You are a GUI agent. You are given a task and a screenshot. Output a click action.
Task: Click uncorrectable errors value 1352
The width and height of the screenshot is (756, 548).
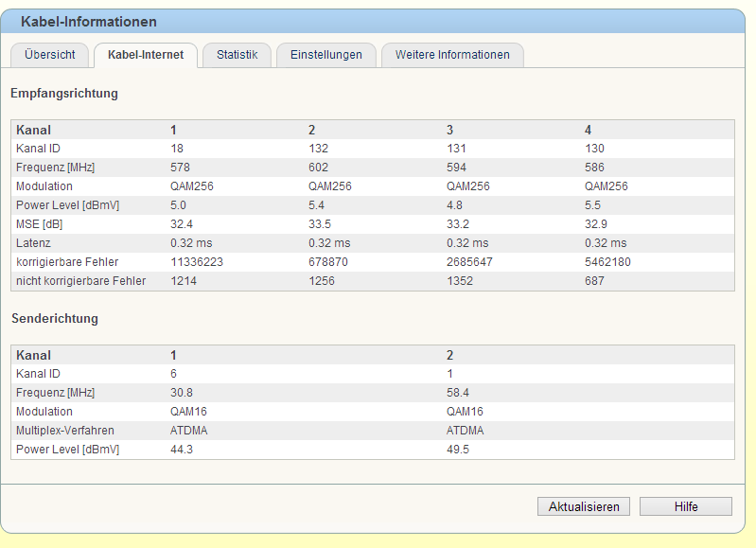coord(459,281)
